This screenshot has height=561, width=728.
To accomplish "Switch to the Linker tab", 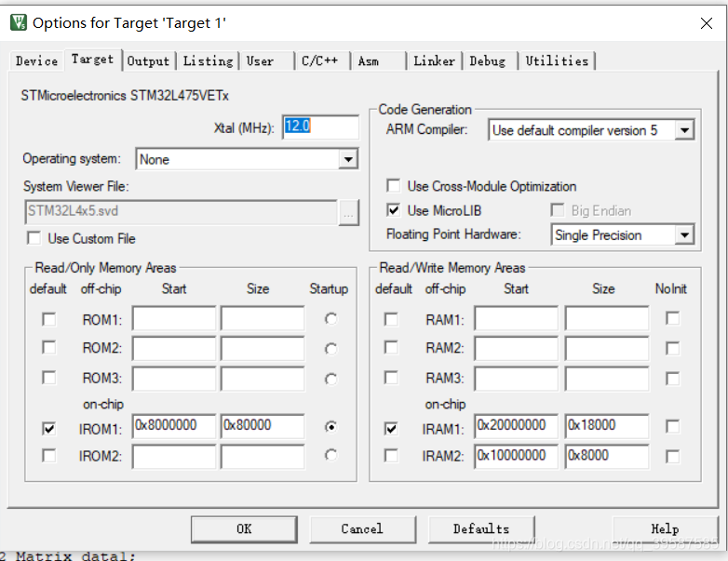I will pos(434,60).
